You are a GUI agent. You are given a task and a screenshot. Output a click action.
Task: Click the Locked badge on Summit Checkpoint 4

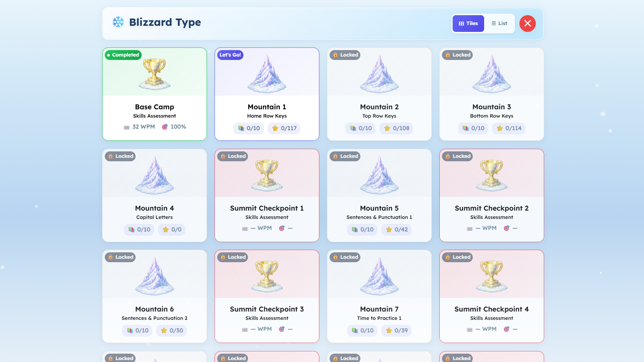(458, 257)
